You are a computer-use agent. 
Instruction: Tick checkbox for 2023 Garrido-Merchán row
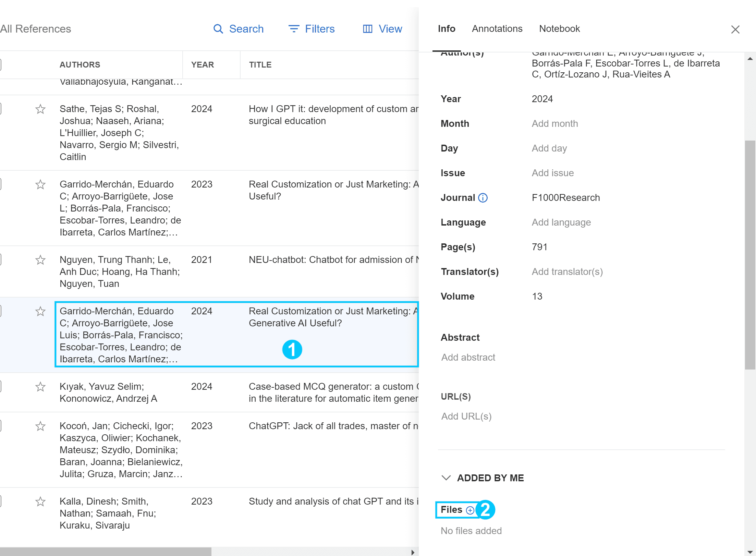(x=0, y=184)
